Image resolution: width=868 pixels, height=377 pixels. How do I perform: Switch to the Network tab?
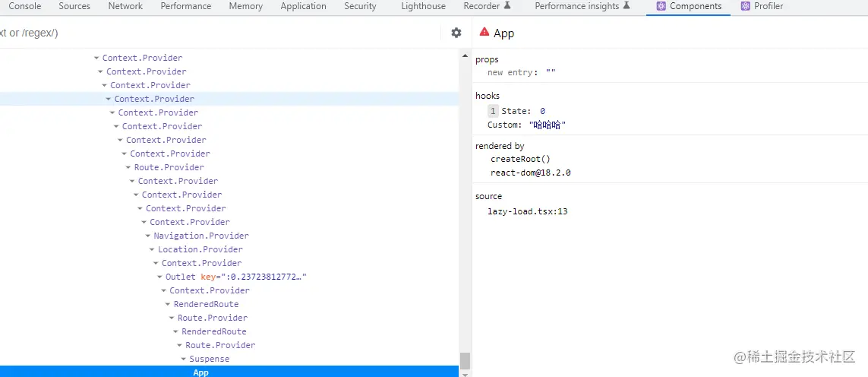tap(125, 6)
